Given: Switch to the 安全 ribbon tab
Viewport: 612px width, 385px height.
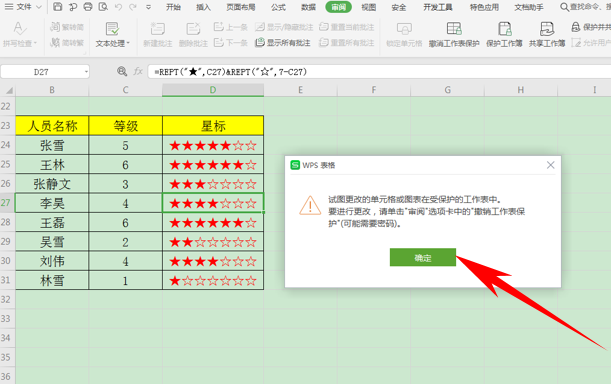Looking at the screenshot, I should 399,7.
